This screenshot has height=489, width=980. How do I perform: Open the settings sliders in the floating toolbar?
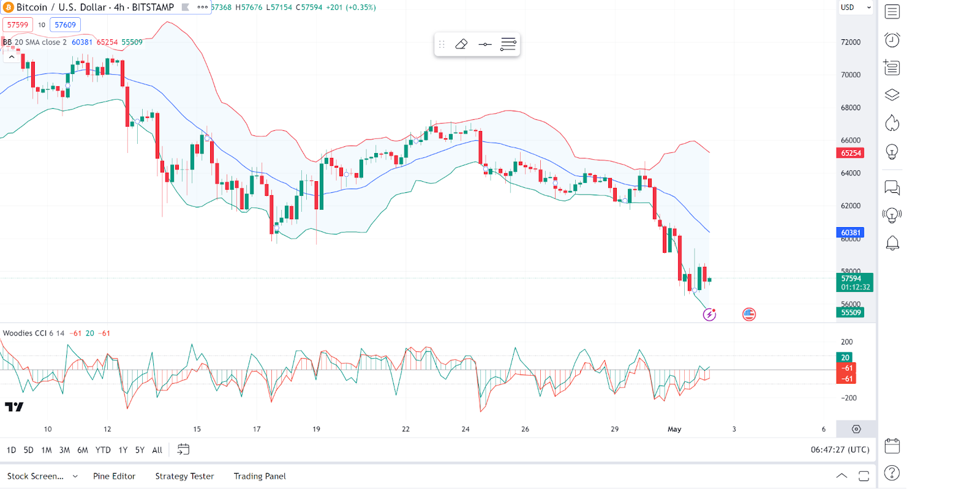pyautogui.click(x=508, y=44)
